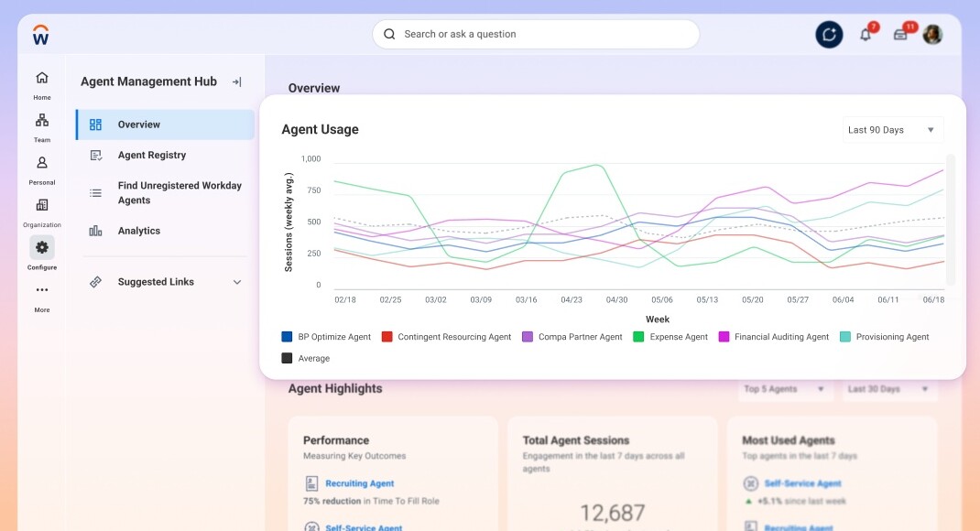Image resolution: width=980 pixels, height=531 pixels.
Task: Open the inbox tray icon
Action: (x=900, y=35)
